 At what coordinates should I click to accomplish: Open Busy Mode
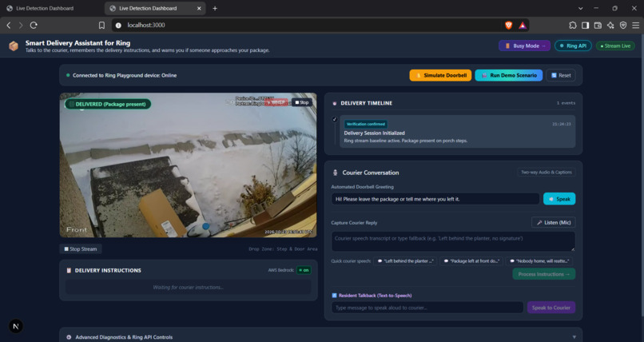[525, 46]
